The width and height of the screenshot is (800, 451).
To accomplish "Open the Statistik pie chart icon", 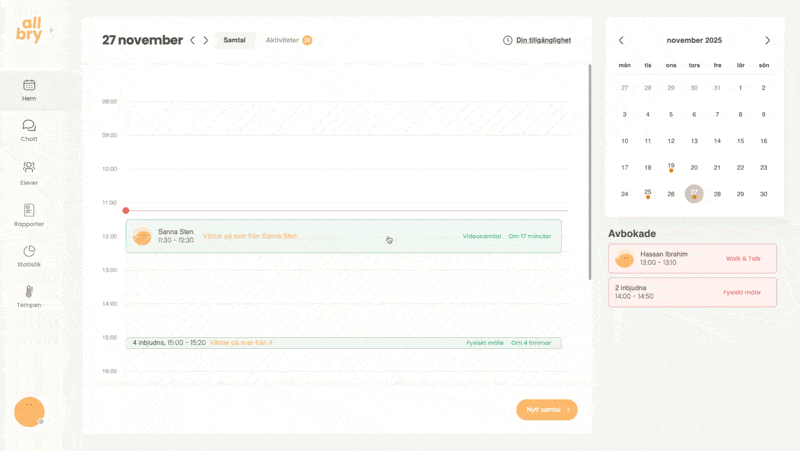I will pyautogui.click(x=29, y=251).
